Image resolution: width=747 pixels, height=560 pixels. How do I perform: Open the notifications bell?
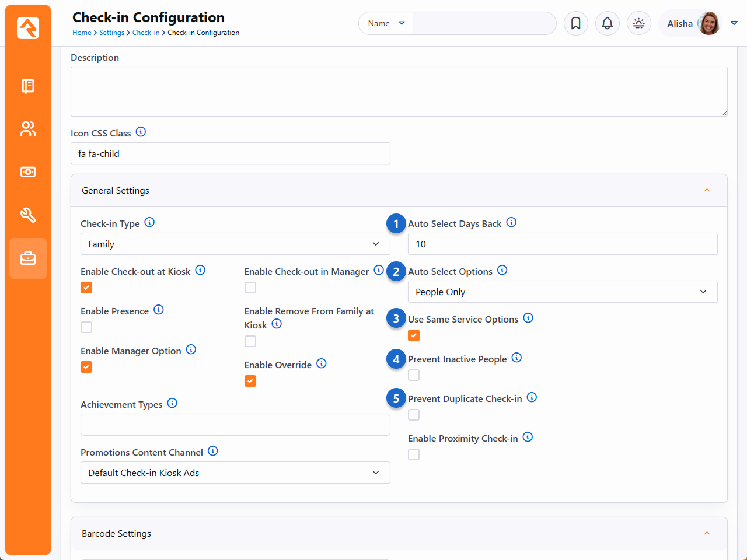tap(607, 23)
